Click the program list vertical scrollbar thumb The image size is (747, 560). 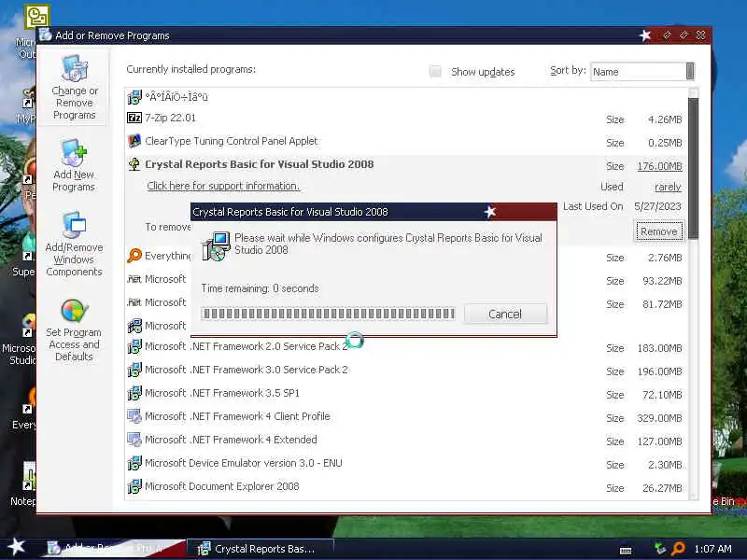pyautogui.click(x=693, y=168)
